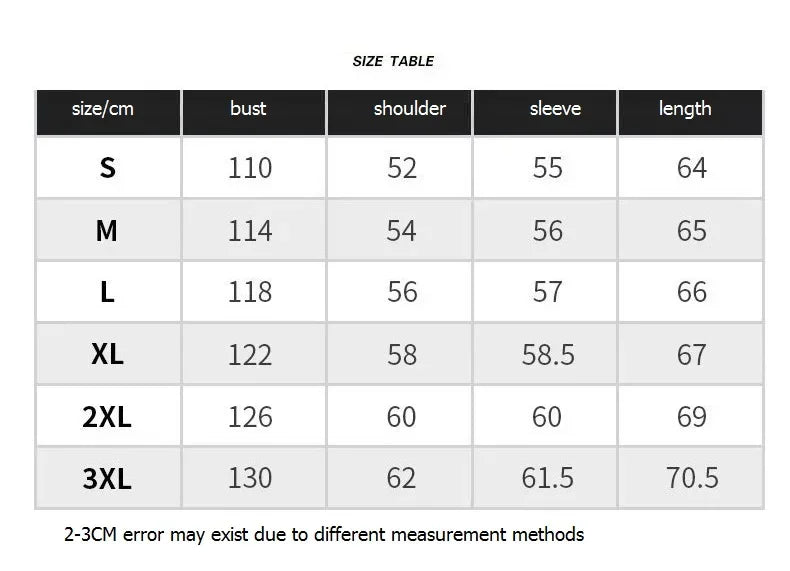Click the L size row label

(x=107, y=292)
